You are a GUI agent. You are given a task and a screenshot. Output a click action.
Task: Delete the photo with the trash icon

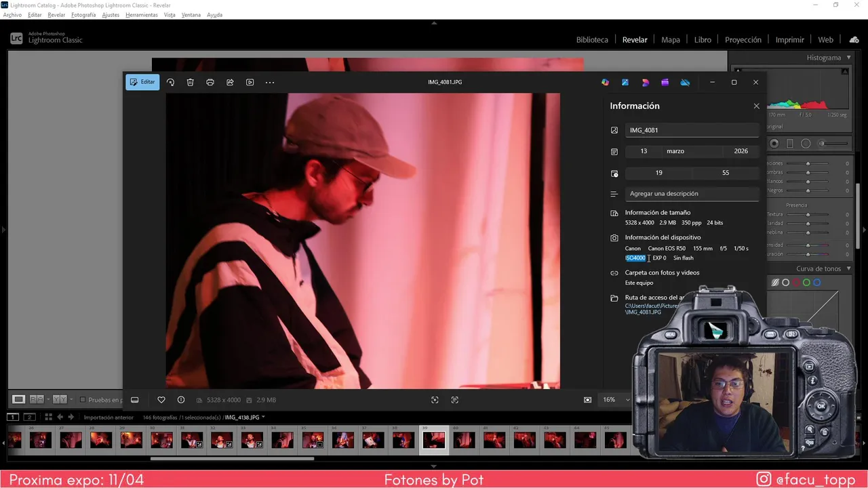(x=190, y=82)
